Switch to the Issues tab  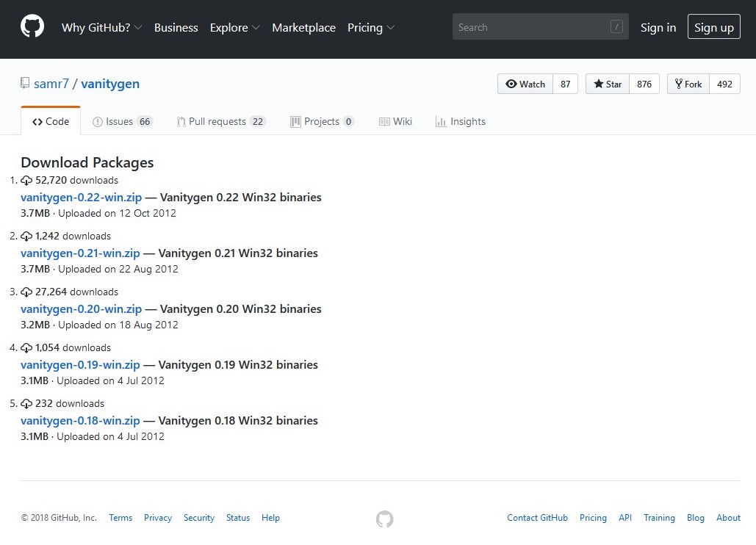coord(123,121)
